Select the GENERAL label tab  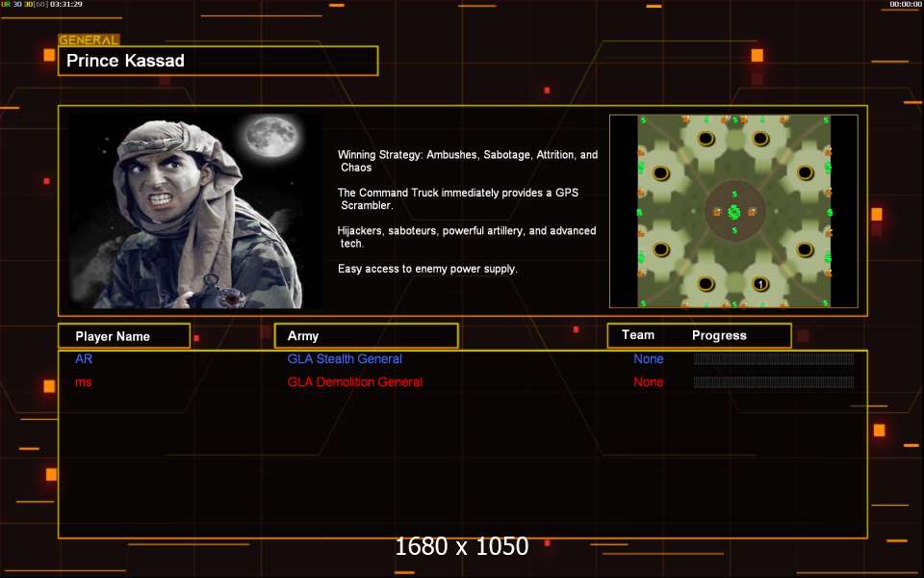tap(89, 40)
